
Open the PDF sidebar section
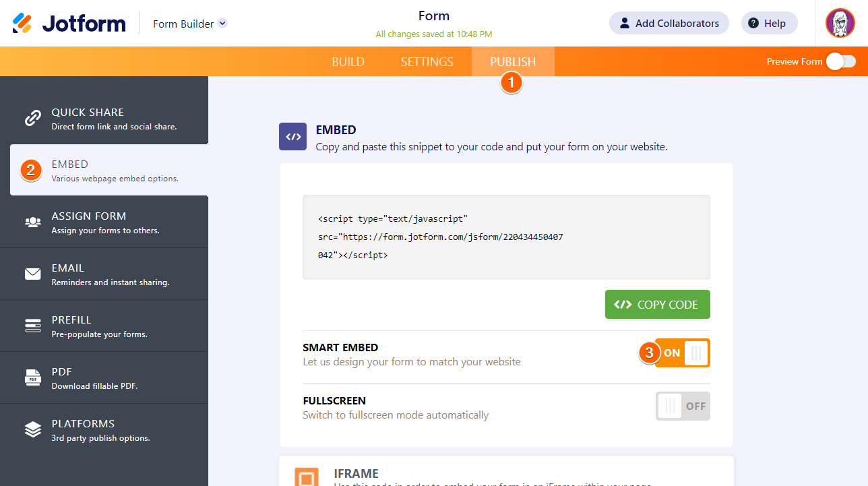(104, 378)
